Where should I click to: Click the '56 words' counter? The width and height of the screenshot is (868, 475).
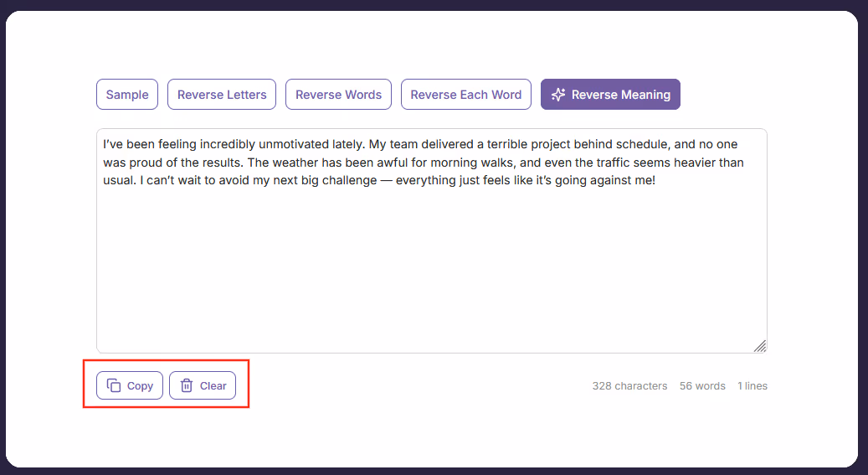(702, 385)
